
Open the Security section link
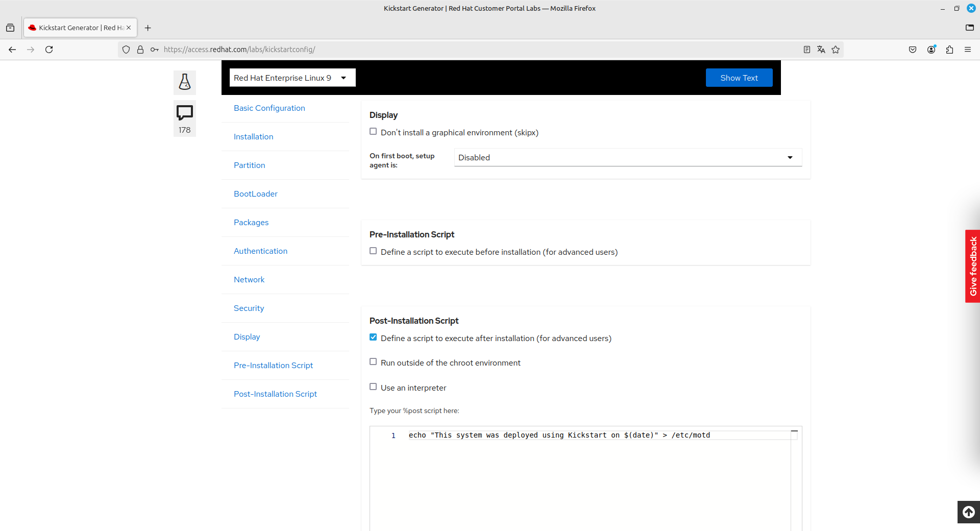click(x=249, y=308)
